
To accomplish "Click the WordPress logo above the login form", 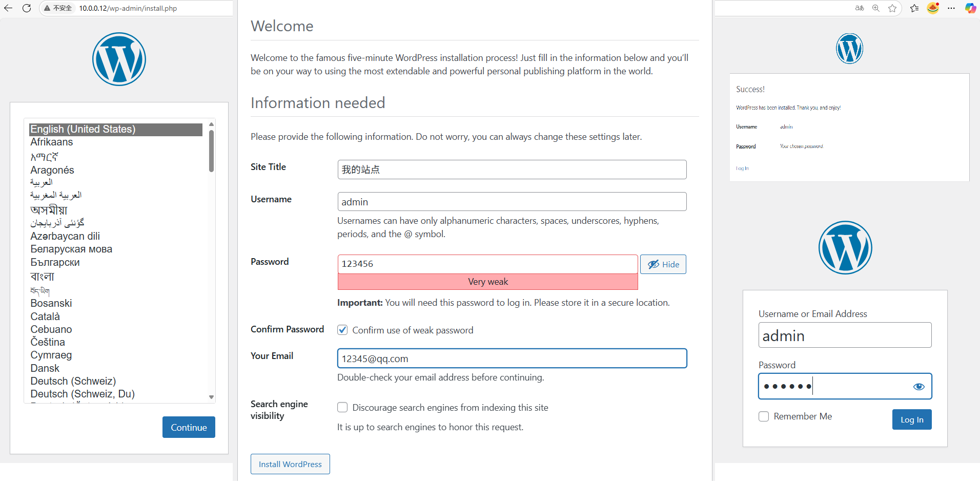I will pos(845,247).
